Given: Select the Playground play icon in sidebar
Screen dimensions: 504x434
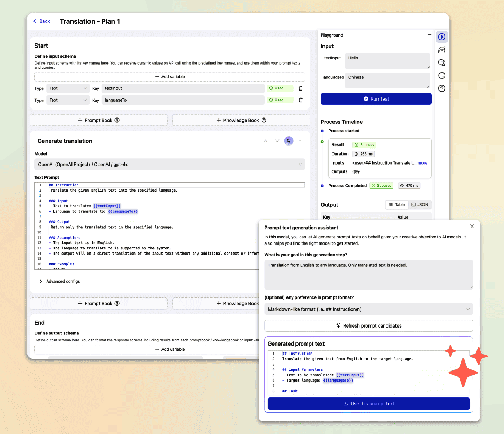Looking at the screenshot, I should coord(442,37).
